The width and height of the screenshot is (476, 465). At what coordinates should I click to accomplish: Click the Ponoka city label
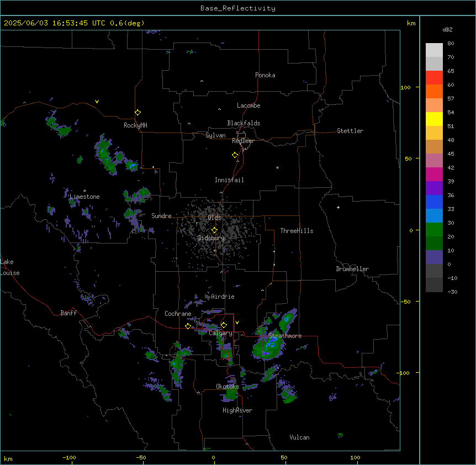pos(265,75)
